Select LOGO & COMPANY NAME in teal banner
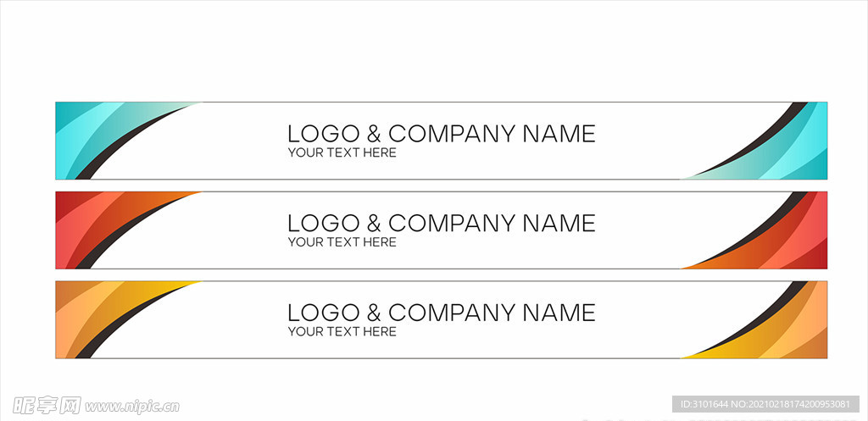Image resolution: width=868 pixels, height=421 pixels. click(441, 134)
